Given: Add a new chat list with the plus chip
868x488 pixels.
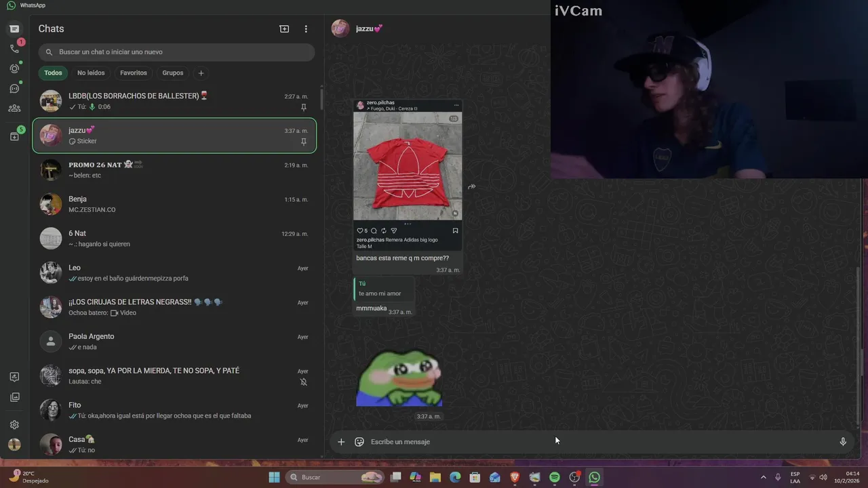Looking at the screenshot, I should (201, 73).
